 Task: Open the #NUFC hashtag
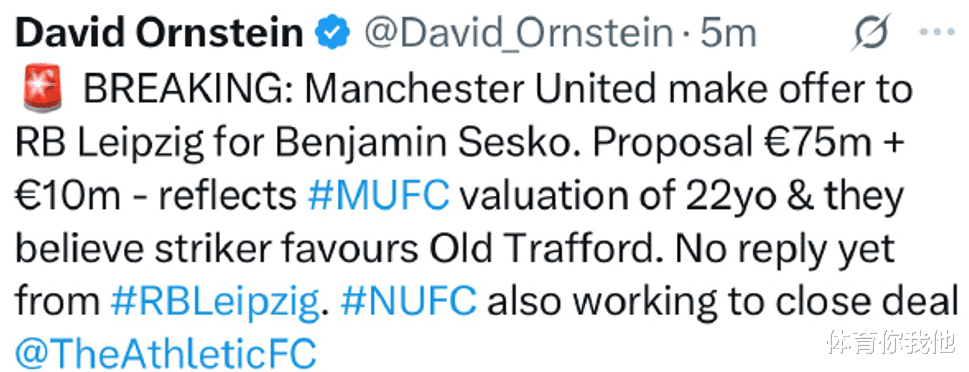point(409,302)
